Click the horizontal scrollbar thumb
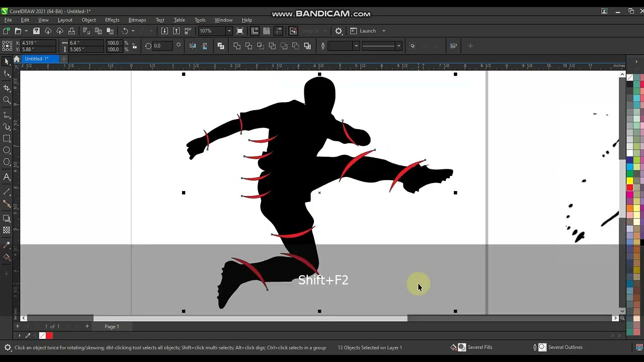 click(x=251, y=318)
